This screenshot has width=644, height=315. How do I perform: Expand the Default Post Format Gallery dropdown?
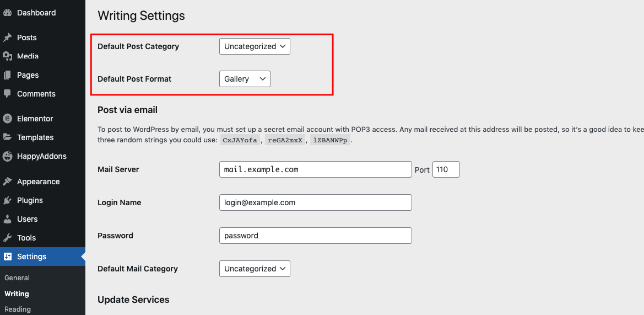[245, 79]
